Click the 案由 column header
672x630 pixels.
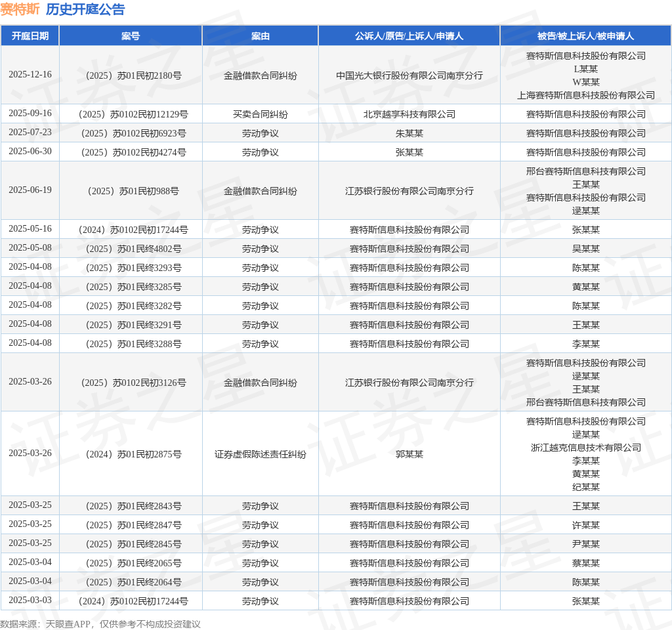click(260, 36)
